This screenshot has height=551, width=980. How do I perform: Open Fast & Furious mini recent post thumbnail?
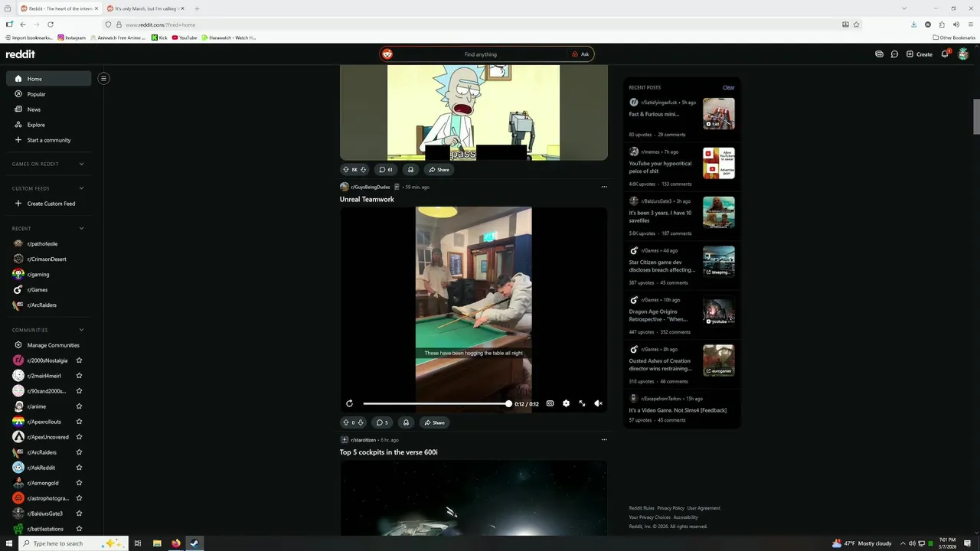tap(719, 113)
